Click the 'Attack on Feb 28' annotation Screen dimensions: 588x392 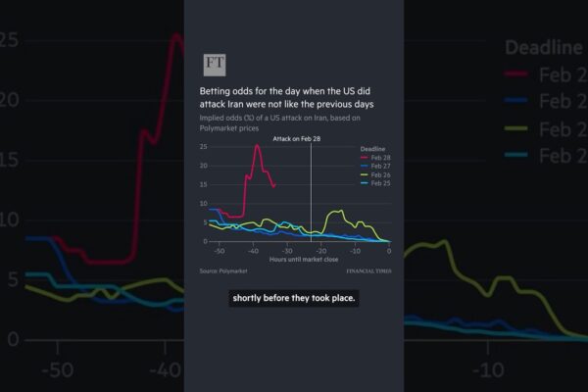click(x=296, y=138)
